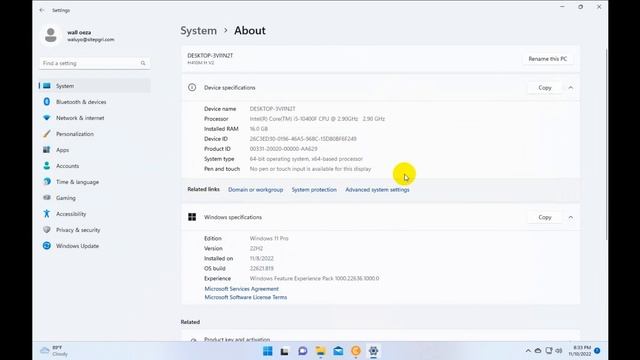Open the Chat app on taskbar
Image resolution: width=640 pixels, height=360 pixels.
[x=302, y=351]
